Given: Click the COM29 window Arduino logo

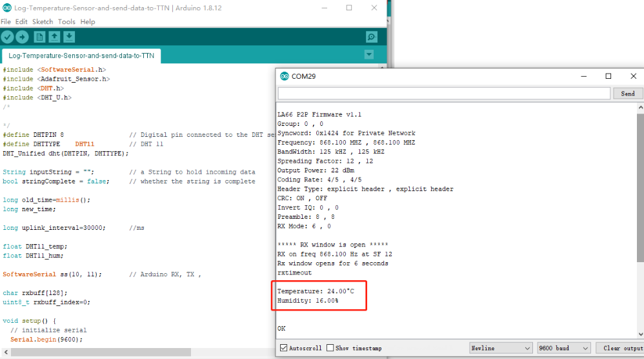Looking at the screenshot, I should (x=284, y=76).
